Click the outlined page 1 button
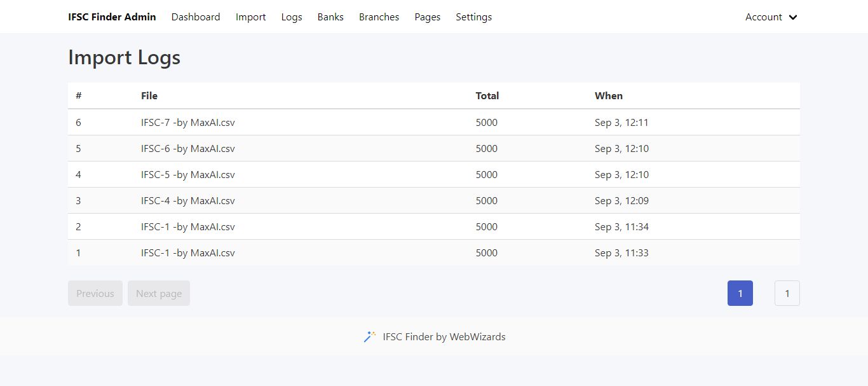The width and height of the screenshot is (868, 386). coord(787,293)
